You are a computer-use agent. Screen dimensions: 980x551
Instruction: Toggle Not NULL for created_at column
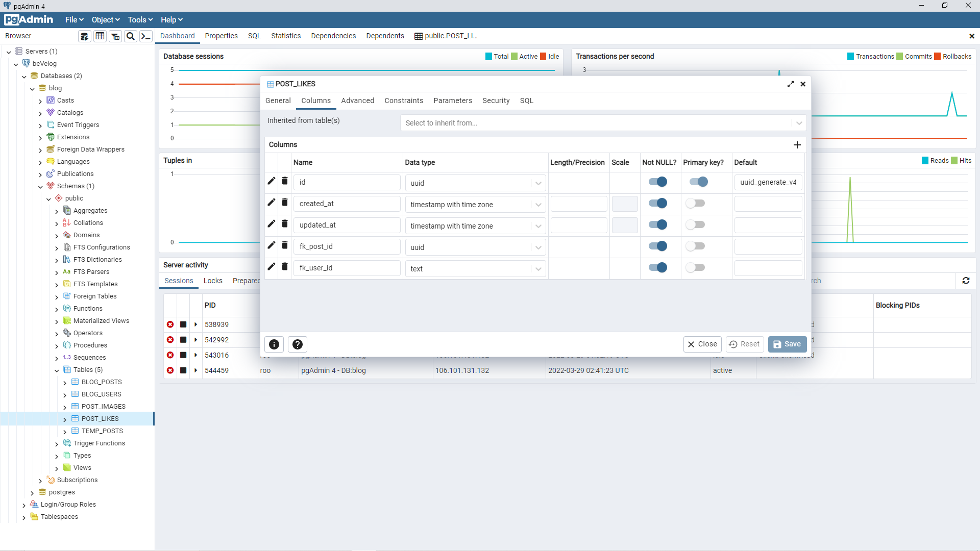coord(658,203)
